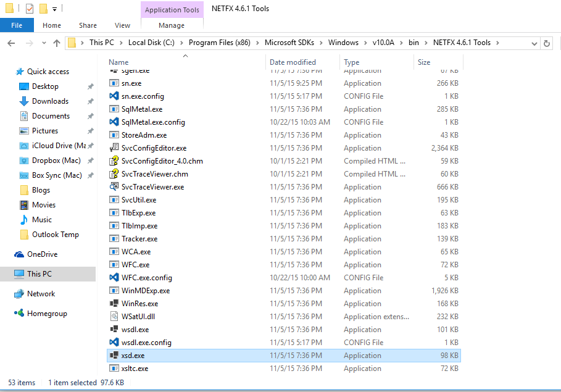Expand the address bar history dropdown
The width and height of the screenshot is (561, 392).
534,44
